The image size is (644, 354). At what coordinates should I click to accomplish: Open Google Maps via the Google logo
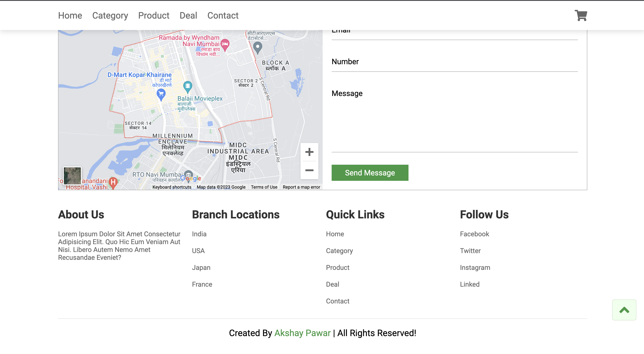tap(191, 178)
